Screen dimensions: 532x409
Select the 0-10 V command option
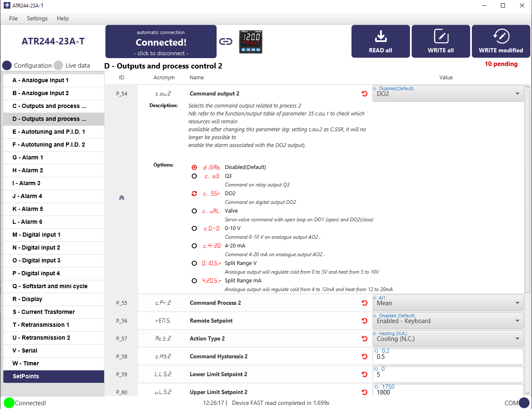click(x=194, y=228)
